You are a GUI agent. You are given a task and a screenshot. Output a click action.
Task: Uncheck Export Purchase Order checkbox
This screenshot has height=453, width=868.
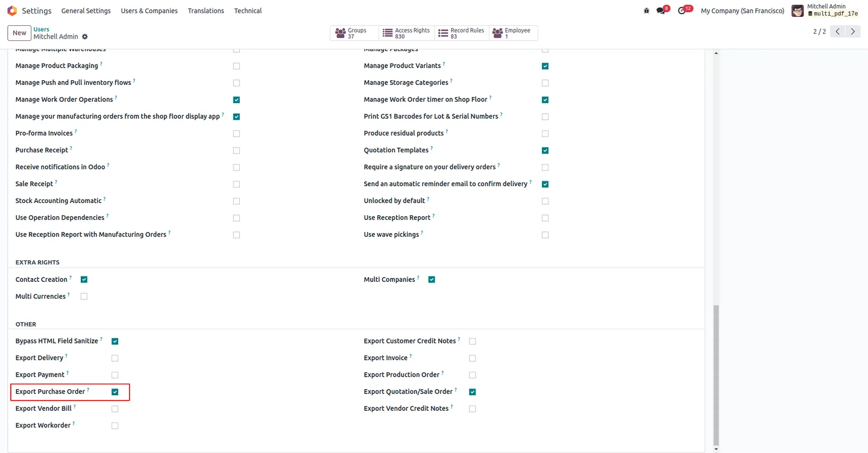pyautogui.click(x=115, y=392)
